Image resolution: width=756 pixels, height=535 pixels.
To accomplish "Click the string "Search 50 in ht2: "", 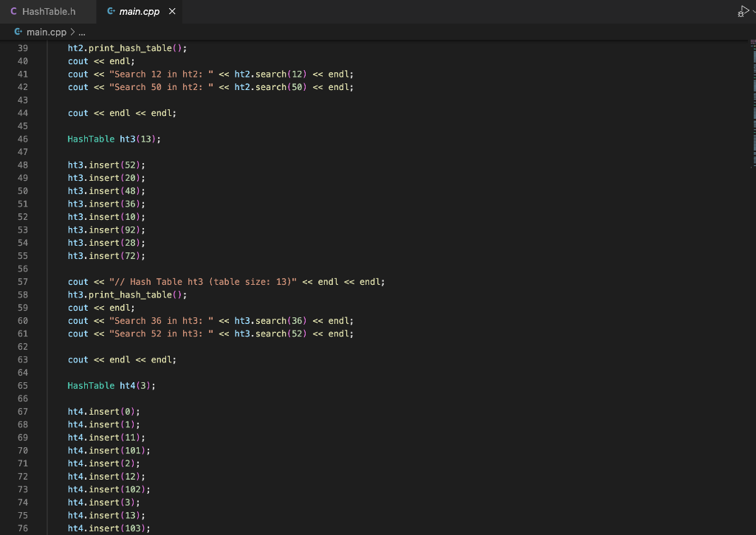I will [x=161, y=87].
